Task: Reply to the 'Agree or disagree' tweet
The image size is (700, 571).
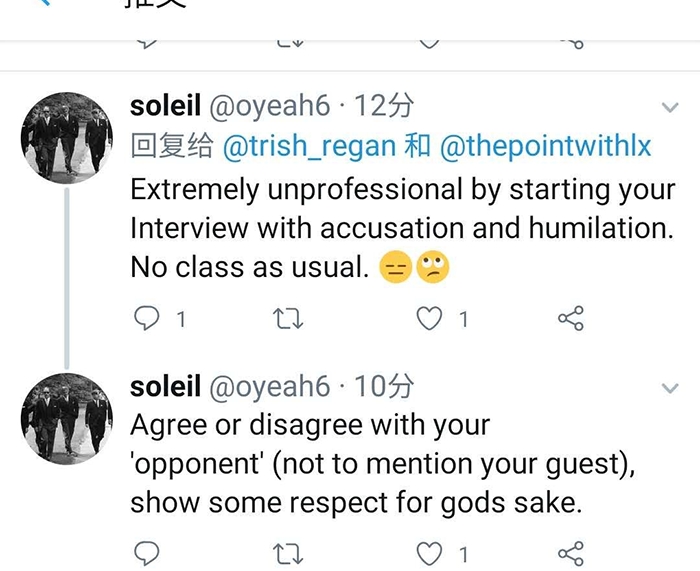Action: point(147,553)
